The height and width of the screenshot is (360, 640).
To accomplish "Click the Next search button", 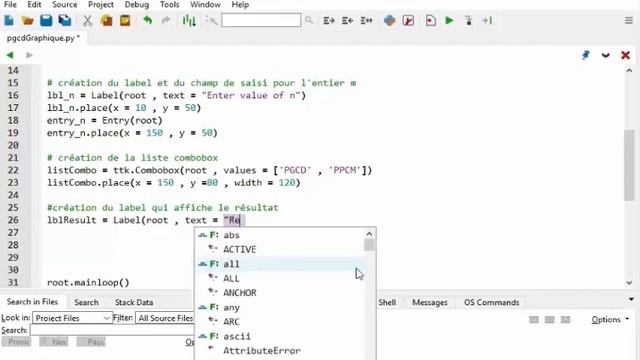I will pos(54,342).
